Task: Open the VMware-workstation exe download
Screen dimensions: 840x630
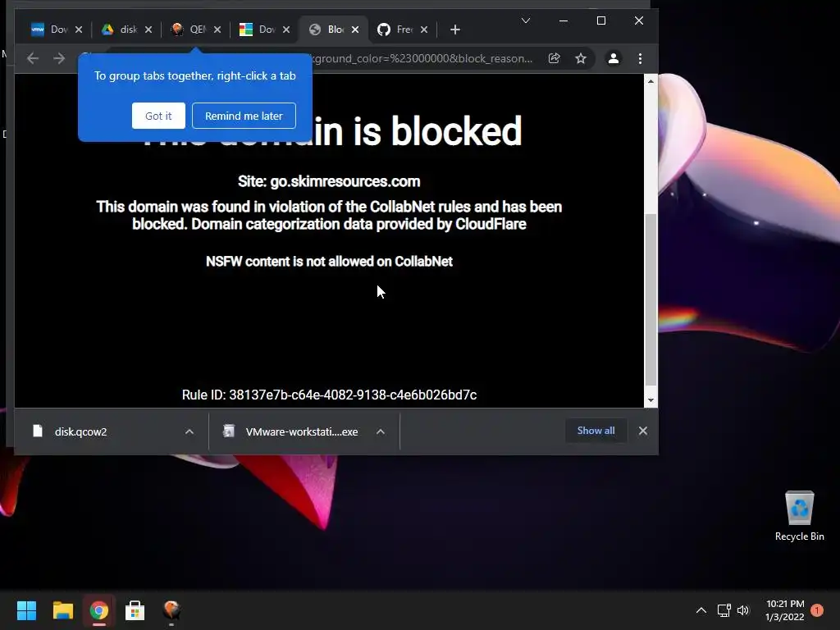Action: [291, 431]
